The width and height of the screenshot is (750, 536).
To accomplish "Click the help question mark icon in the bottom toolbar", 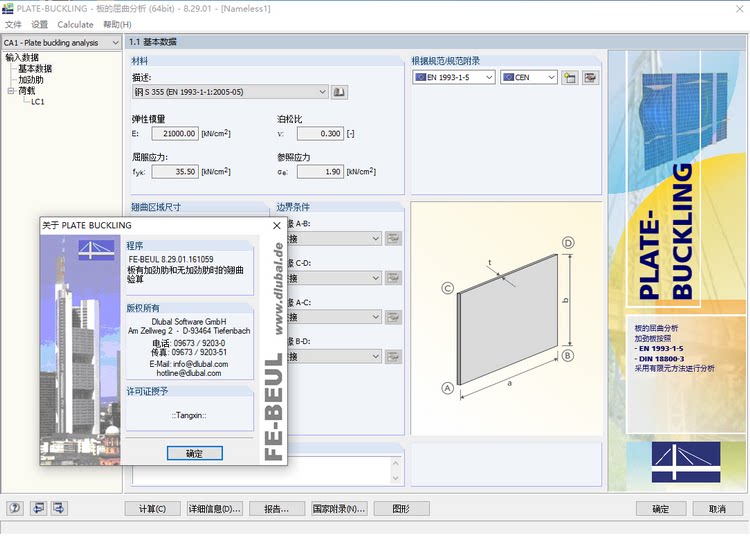I will 15,508.
